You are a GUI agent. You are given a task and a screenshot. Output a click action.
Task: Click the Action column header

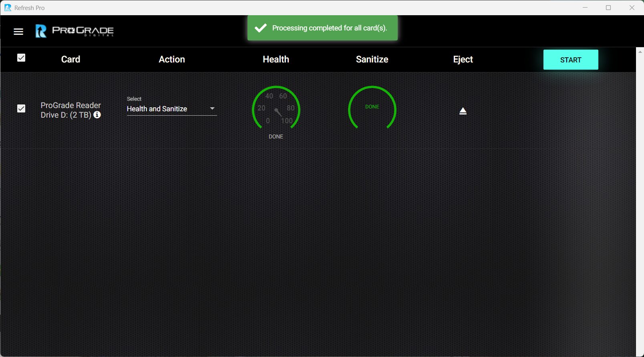coord(172,59)
